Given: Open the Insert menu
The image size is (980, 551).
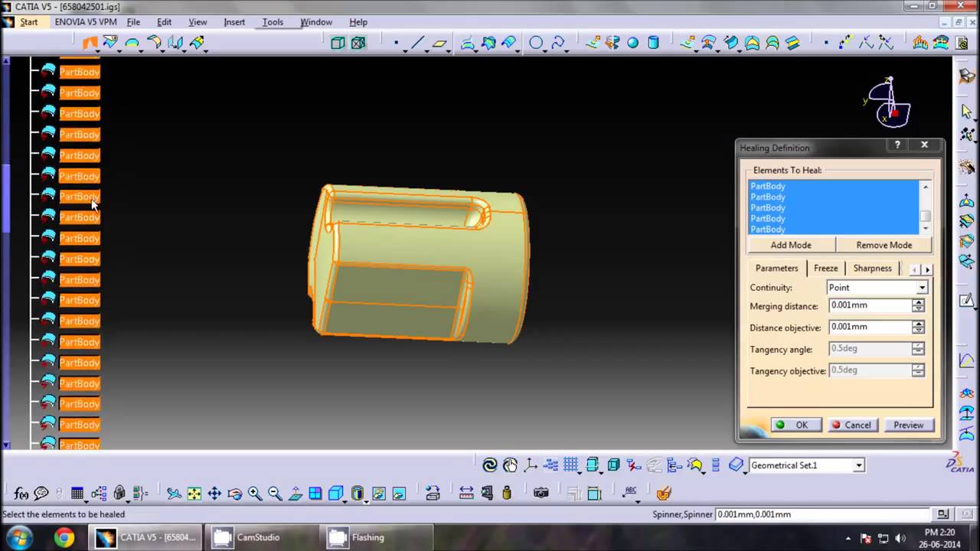Looking at the screenshot, I should coord(234,22).
